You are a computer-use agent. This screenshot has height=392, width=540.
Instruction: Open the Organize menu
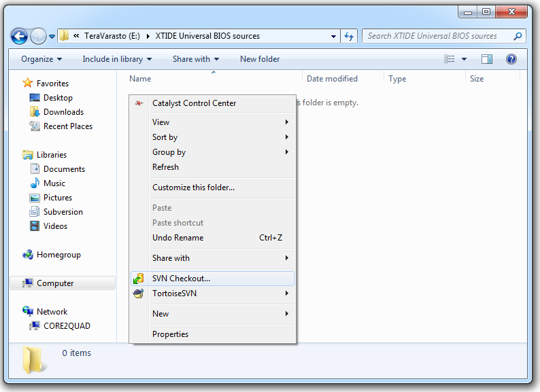(x=41, y=59)
